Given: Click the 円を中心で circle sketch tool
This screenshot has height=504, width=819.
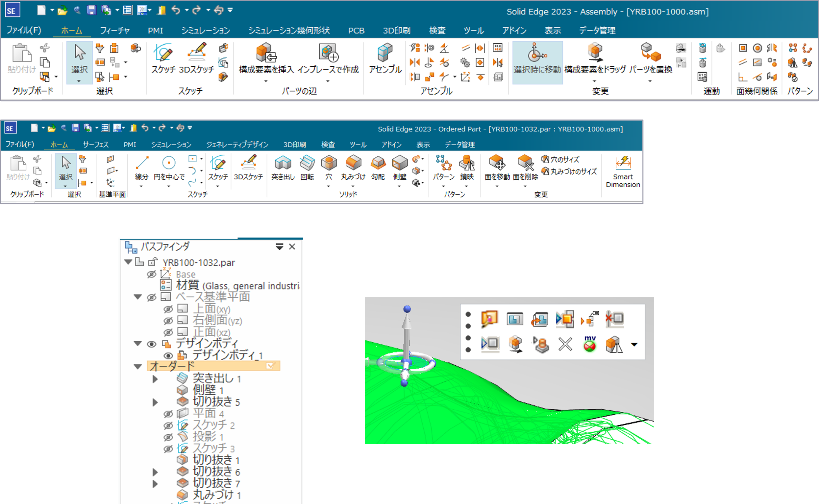Looking at the screenshot, I should pyautogui.click(x=169, y=163).
